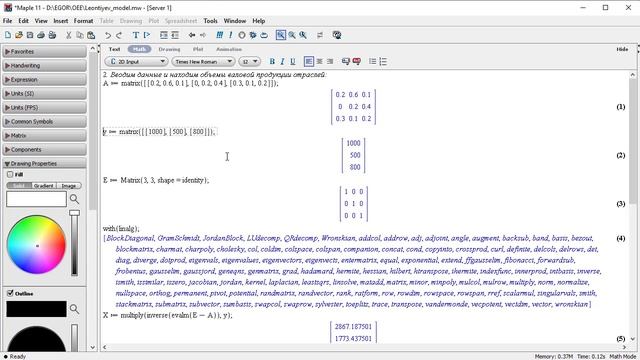
Task: Open the Insert menu
Action: 60,21
